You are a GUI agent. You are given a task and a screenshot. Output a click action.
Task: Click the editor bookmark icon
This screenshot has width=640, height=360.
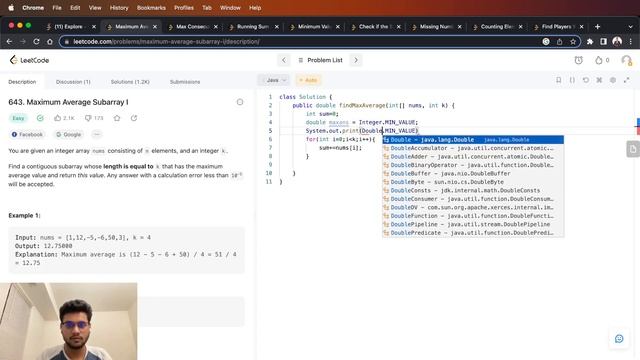pyautogui.click(x=558, y=80)
